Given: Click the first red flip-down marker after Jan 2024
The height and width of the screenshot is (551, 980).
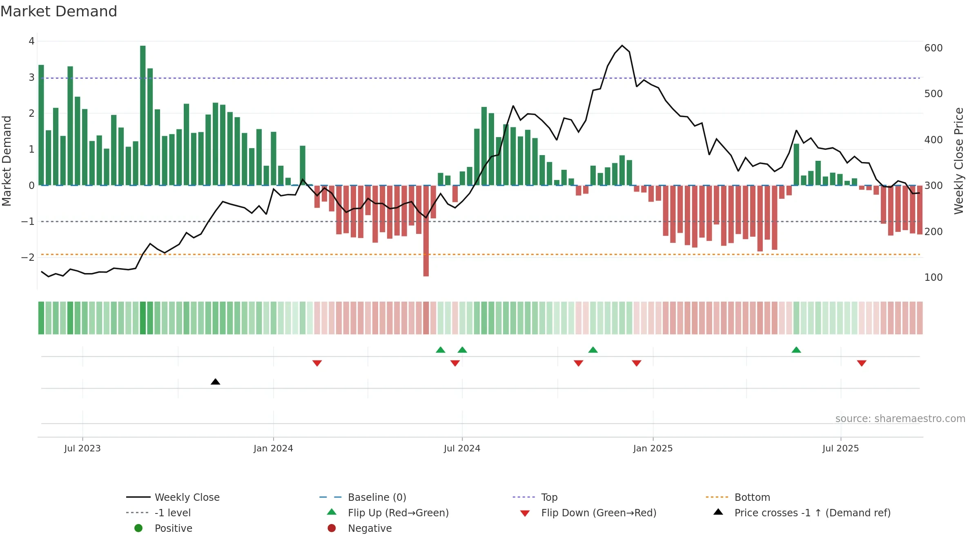Looking at the screenshot, I should [317, 363].
